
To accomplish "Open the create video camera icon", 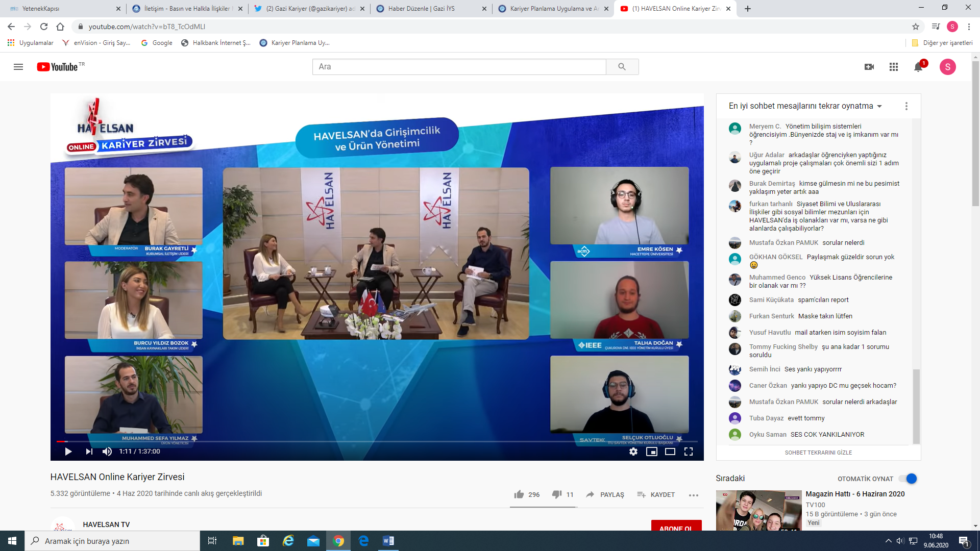I will coord(869,67).
